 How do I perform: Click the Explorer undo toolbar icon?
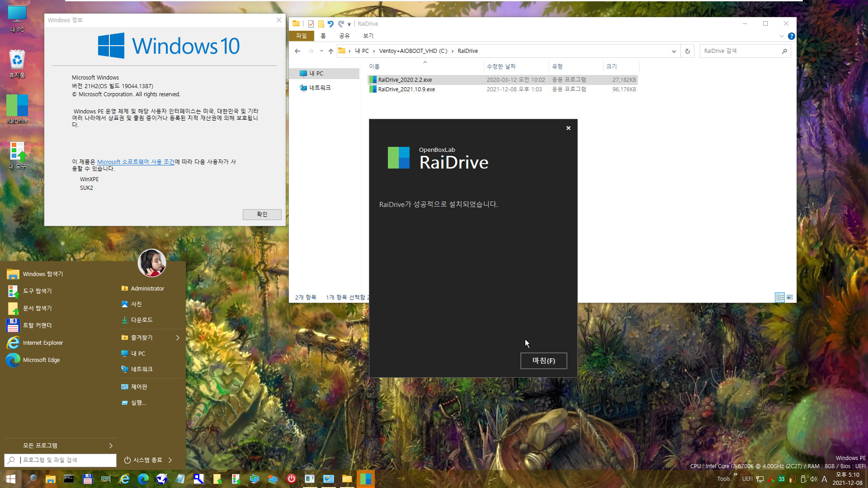point(330,24)
